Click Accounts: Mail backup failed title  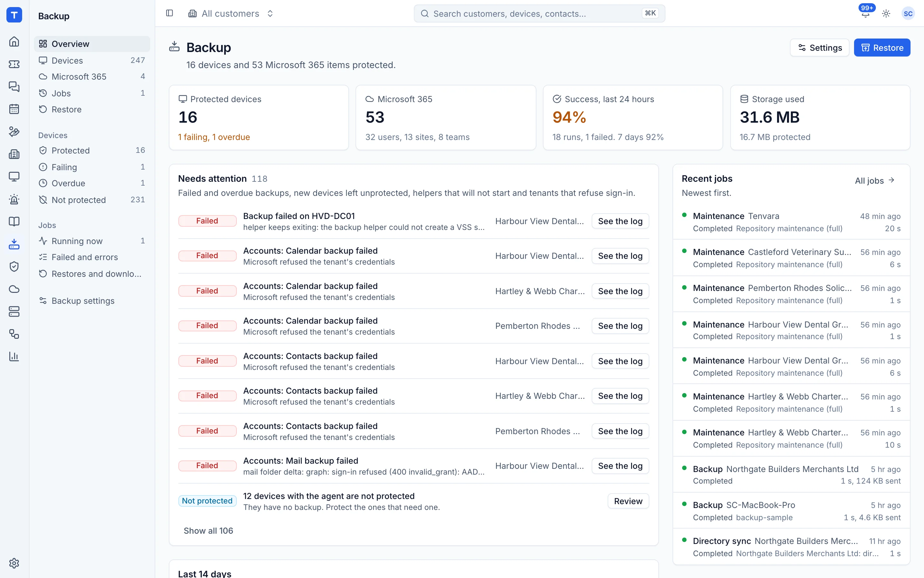tap(301, 461)
